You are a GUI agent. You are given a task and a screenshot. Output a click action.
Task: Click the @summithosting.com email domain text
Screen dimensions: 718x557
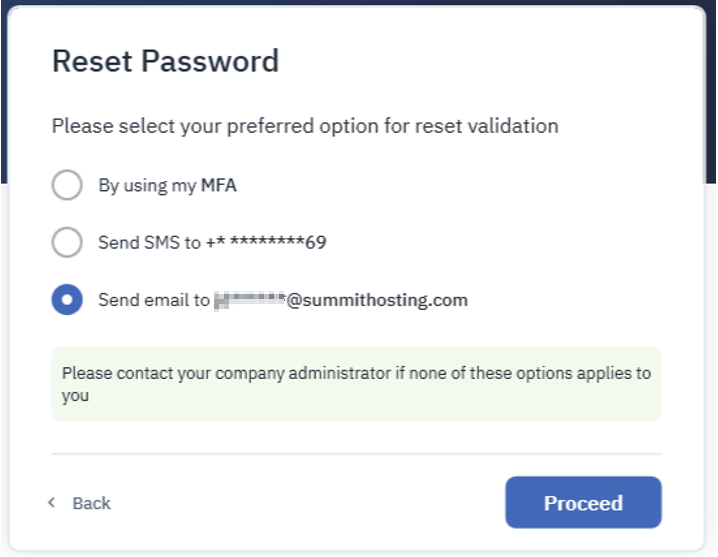[x=377, y=300]
